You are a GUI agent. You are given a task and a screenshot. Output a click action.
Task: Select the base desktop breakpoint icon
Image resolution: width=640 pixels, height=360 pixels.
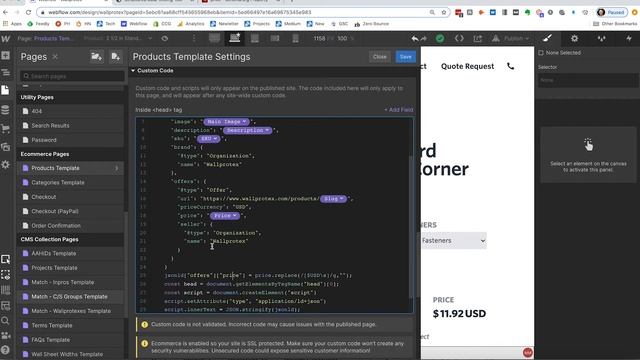(x=235, y=38)
